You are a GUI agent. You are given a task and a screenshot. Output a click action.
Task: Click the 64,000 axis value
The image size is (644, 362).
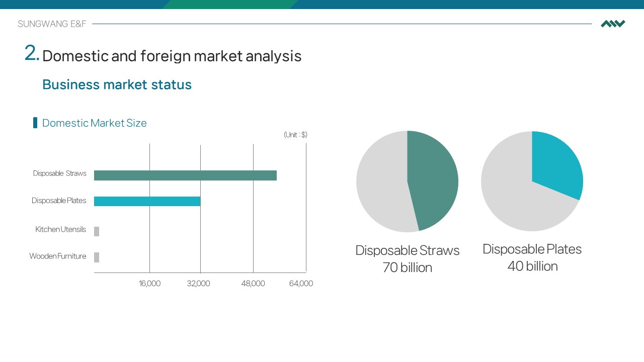coord(301,284)
